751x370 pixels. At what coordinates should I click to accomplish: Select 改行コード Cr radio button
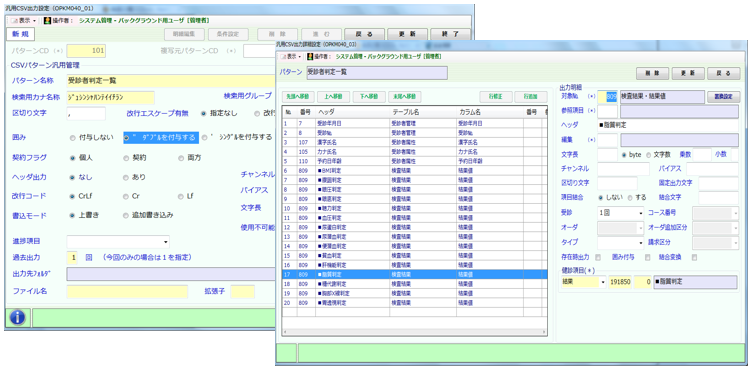pyautogui.click(x=126, y=196)
